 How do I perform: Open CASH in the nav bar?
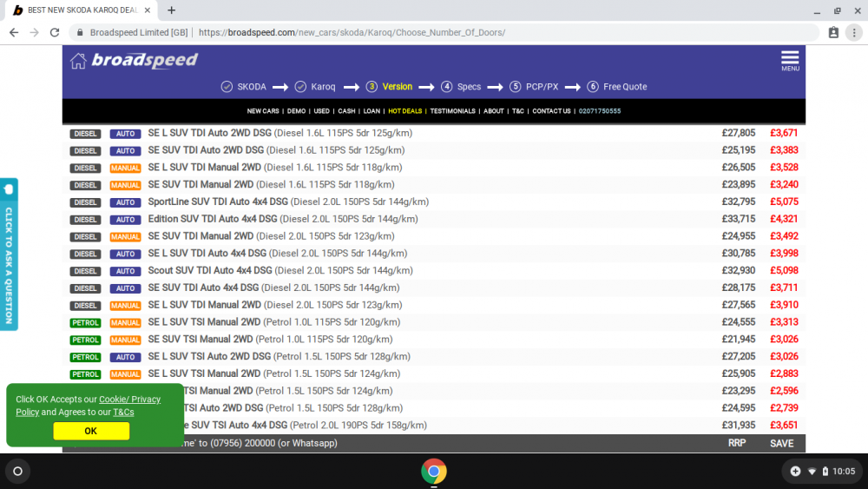point(346,111)
